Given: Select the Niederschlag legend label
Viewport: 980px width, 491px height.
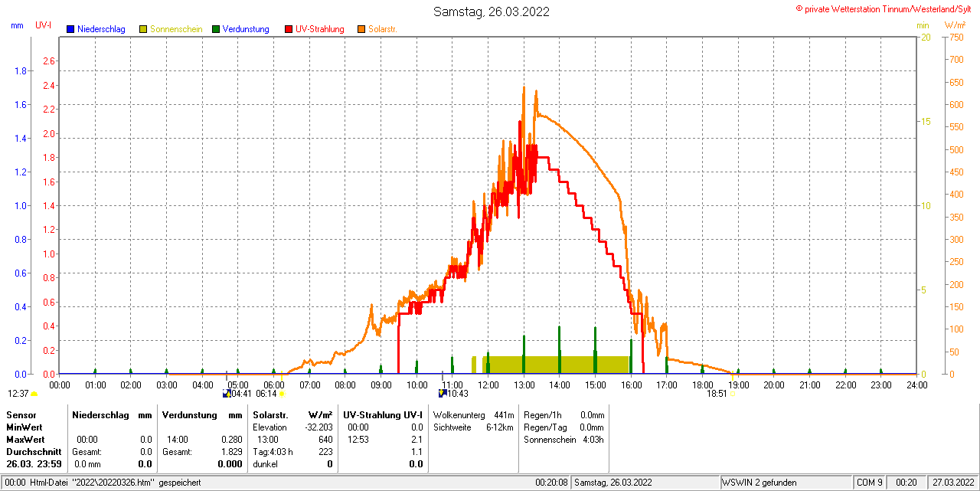Looking at the screenshot, I should (102, 29).
